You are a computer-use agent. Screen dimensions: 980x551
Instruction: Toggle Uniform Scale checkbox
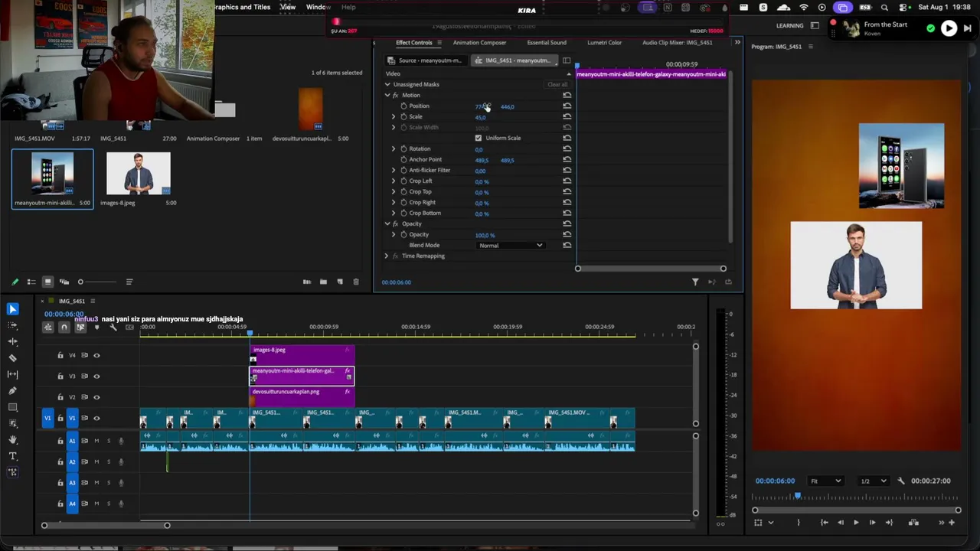(479, 138)
